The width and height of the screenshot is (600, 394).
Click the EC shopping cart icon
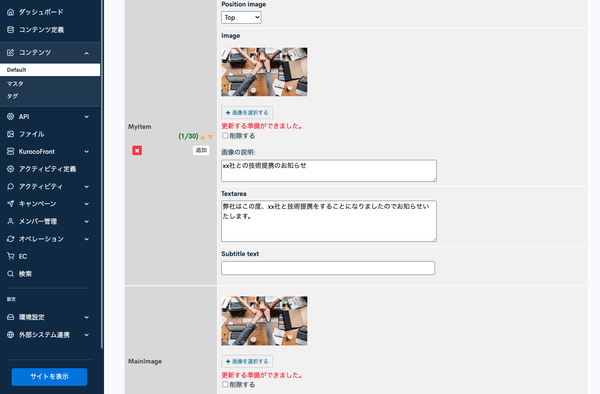pos(11,256)
